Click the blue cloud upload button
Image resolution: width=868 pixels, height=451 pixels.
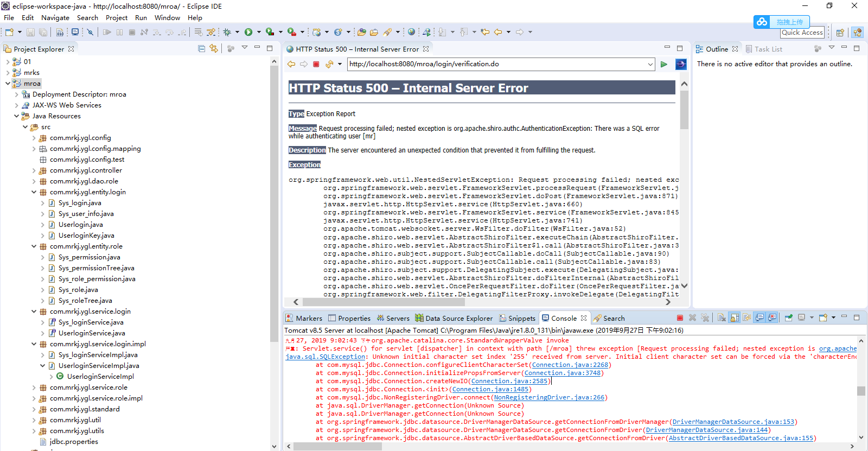click(x=782, y=22)
